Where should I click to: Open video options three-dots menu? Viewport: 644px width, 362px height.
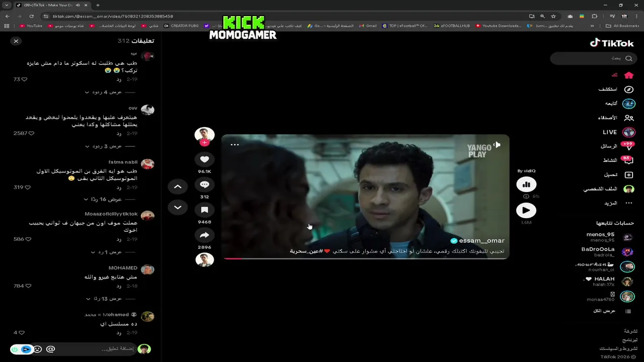coord(234,144)
